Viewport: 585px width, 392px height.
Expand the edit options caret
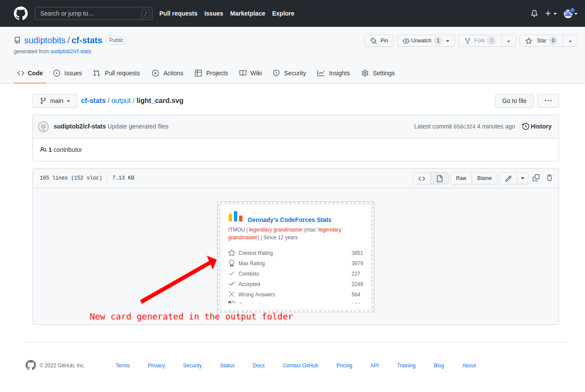coord(523,178)
